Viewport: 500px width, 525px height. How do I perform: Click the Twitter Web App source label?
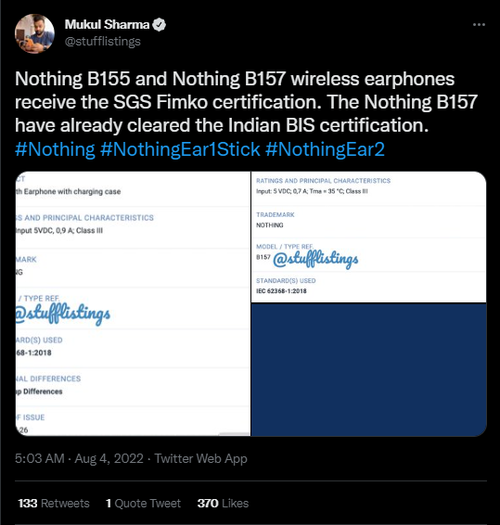[x=201, y=458]
